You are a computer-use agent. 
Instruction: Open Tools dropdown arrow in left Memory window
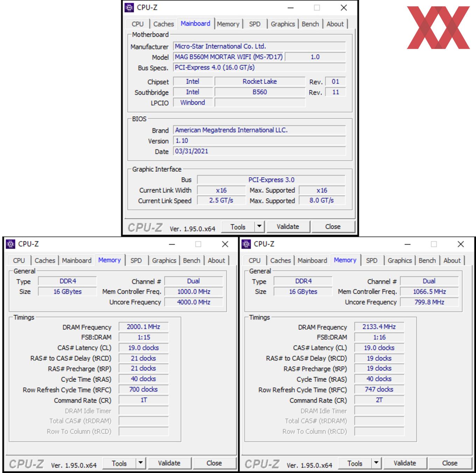tap(141, 463)
